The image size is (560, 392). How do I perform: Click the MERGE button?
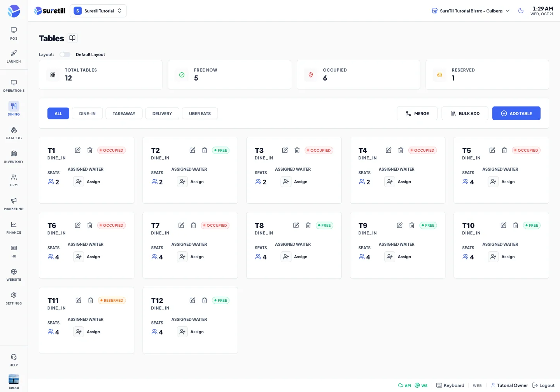[417, 114]
